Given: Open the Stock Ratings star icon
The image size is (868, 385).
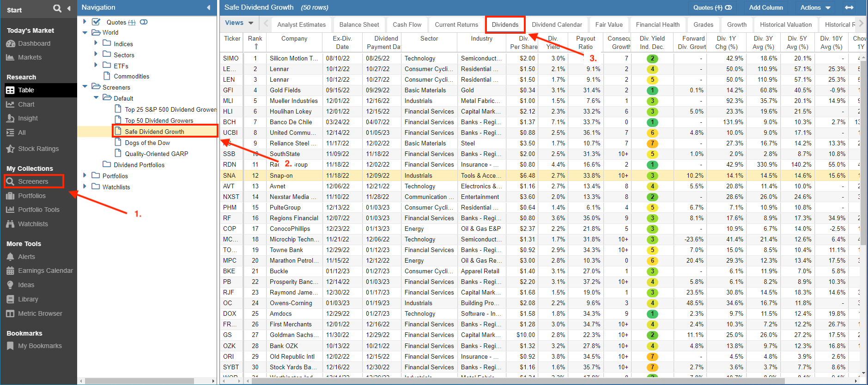Looking at the screenshot, I should point(10,149).
